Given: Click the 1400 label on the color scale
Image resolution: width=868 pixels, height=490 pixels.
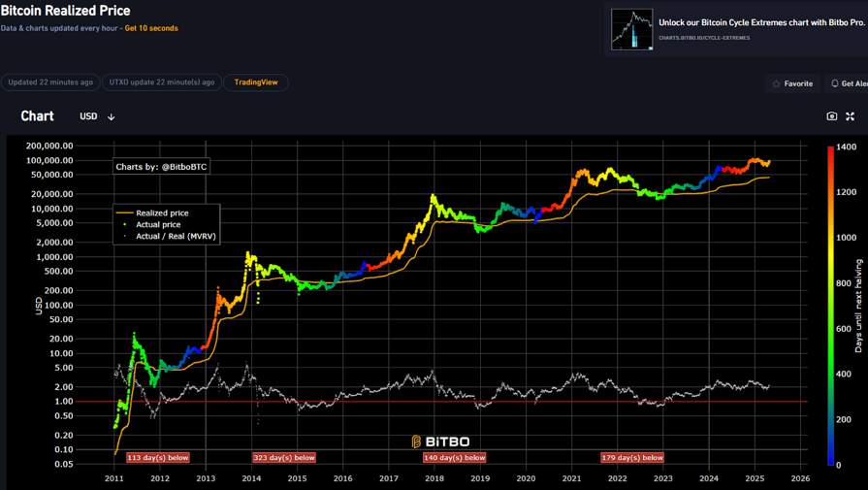Looking at the screenshot, I should pyautogui.click(x=847, y=147).
